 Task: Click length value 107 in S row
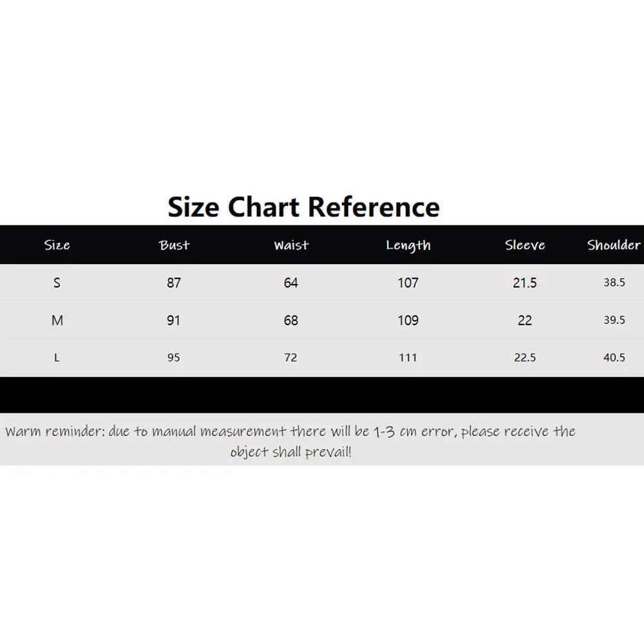[408, 283]
